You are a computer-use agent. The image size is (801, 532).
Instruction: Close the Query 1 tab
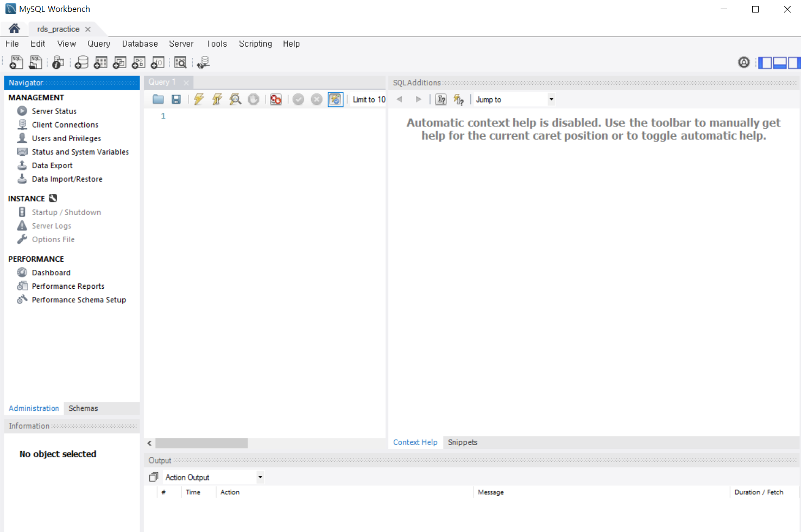(x=186, y=83)
